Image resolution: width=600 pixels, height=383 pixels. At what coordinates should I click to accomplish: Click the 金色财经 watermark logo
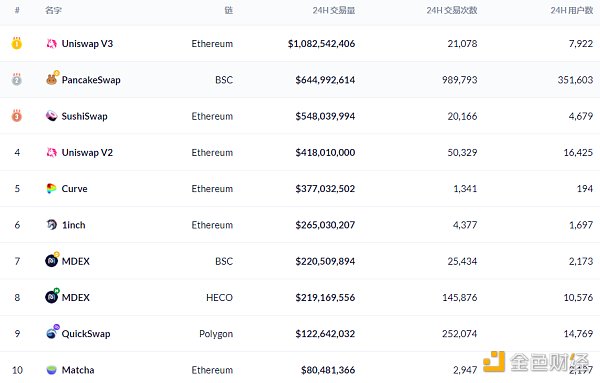coord(536,362)
